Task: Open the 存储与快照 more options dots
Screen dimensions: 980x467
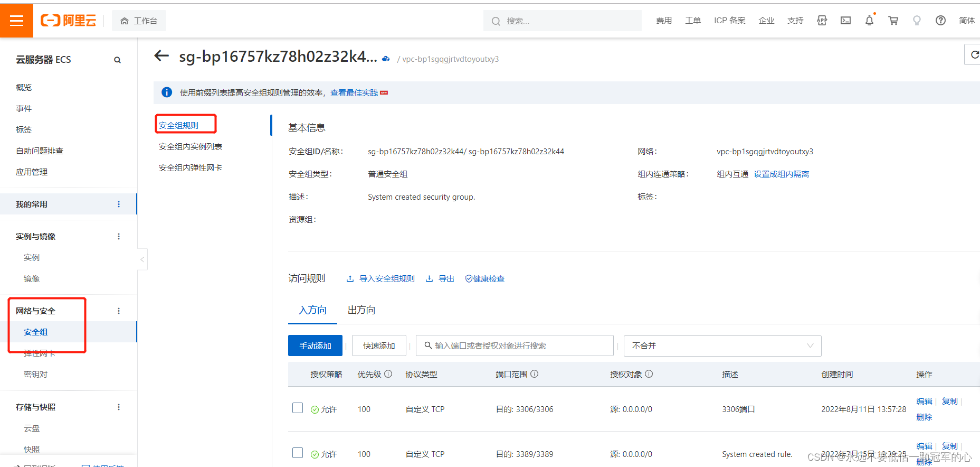Action: [x=119, y=407]
